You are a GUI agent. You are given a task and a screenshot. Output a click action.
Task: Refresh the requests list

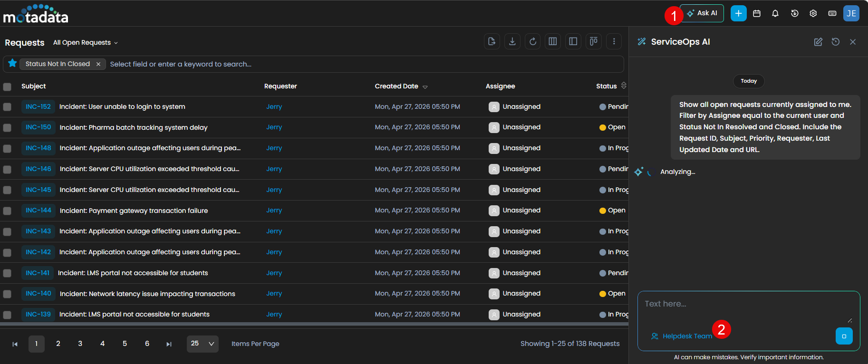point(532,42)
